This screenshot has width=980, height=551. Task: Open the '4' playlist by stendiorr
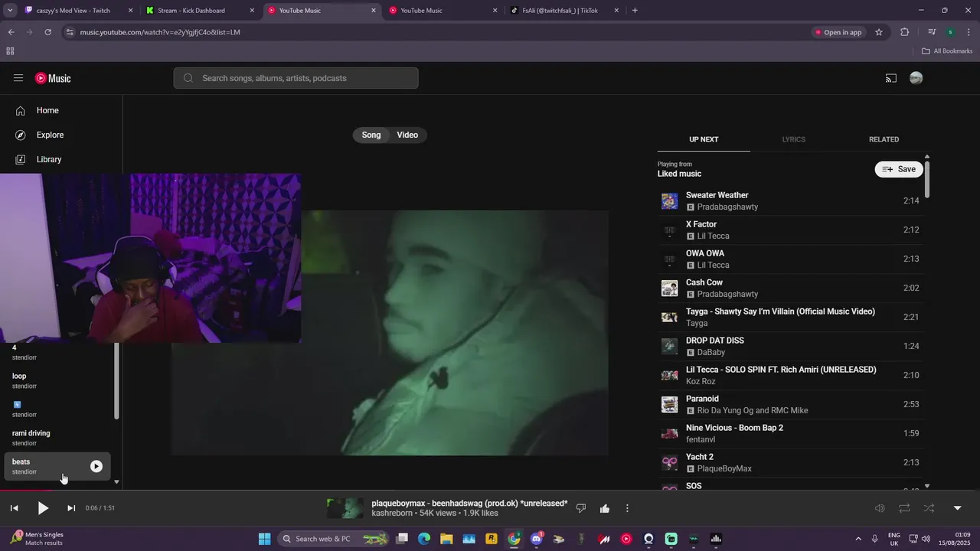[x=58, y=352]
